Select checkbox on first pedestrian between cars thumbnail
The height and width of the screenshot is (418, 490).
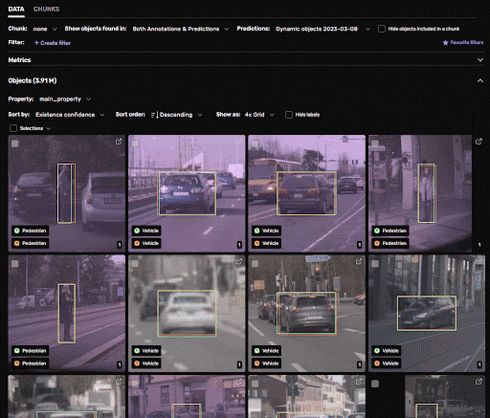[x=15, y=144]
